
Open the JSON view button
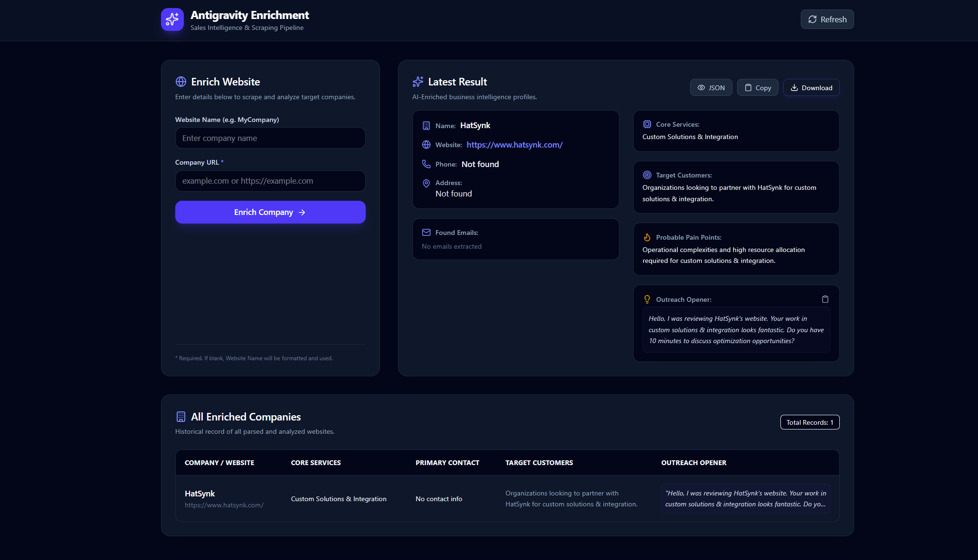click(x=711, y=88)
